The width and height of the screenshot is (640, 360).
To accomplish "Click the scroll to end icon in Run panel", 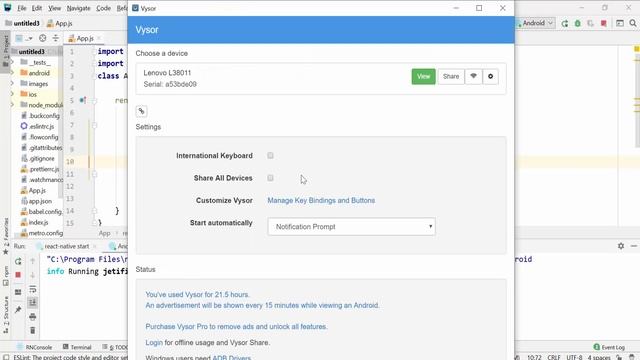I will click(33, 302).
